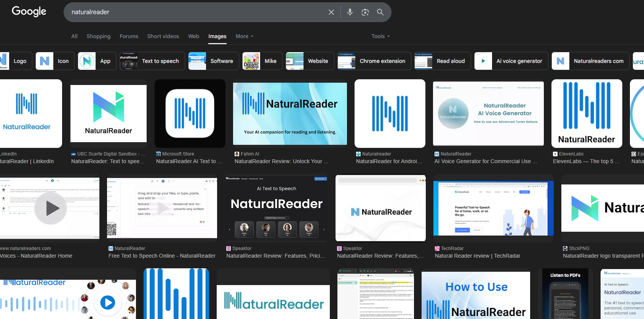644x319 pixels.
Task: Click the TechRadar source favicon
Action: 437,248
